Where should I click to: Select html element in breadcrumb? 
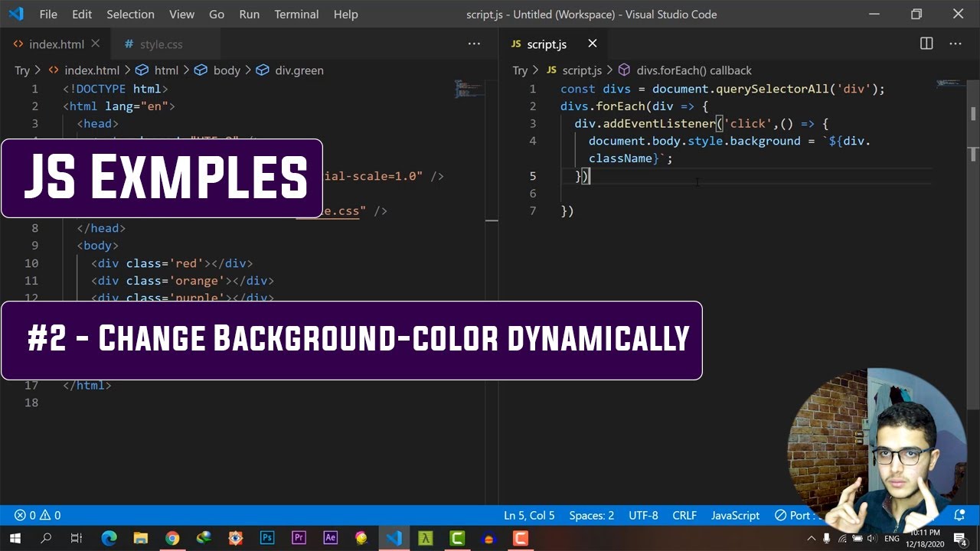pos(166,70)
